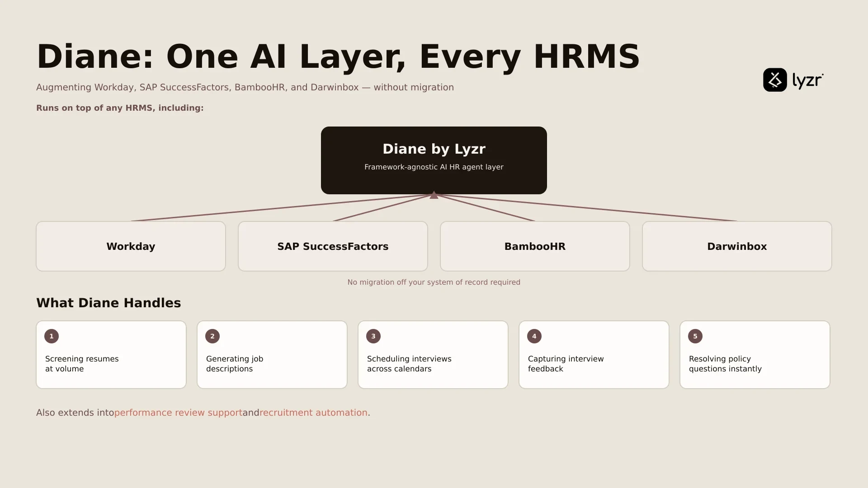The height and width of the screenshot is (488, 868).
Task: Click 'Screening resumes at volume' text
Action: [x=82, y=364]
